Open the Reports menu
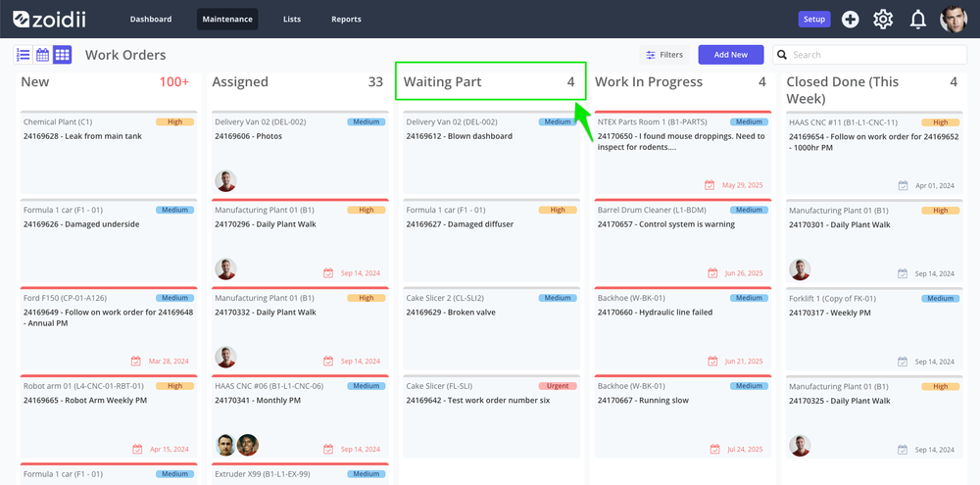Viewport: 980px width, 485px height. coord(346,20)
